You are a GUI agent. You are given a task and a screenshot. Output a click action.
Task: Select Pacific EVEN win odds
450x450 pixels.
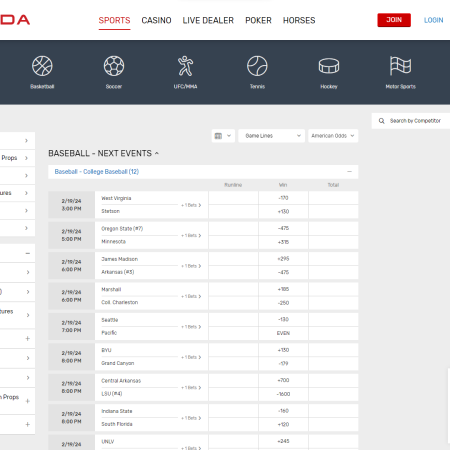coord(283,333)
